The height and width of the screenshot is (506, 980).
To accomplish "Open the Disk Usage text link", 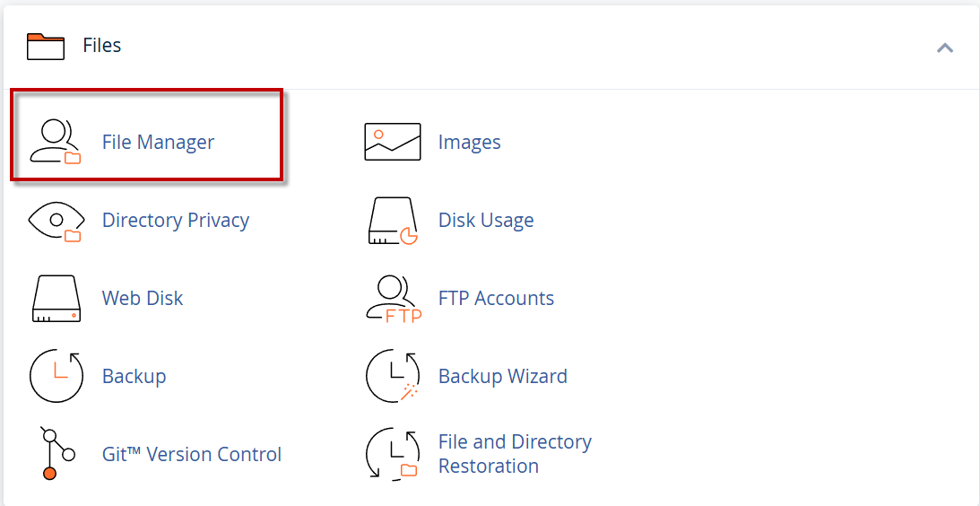I will (x=486, y=221).
